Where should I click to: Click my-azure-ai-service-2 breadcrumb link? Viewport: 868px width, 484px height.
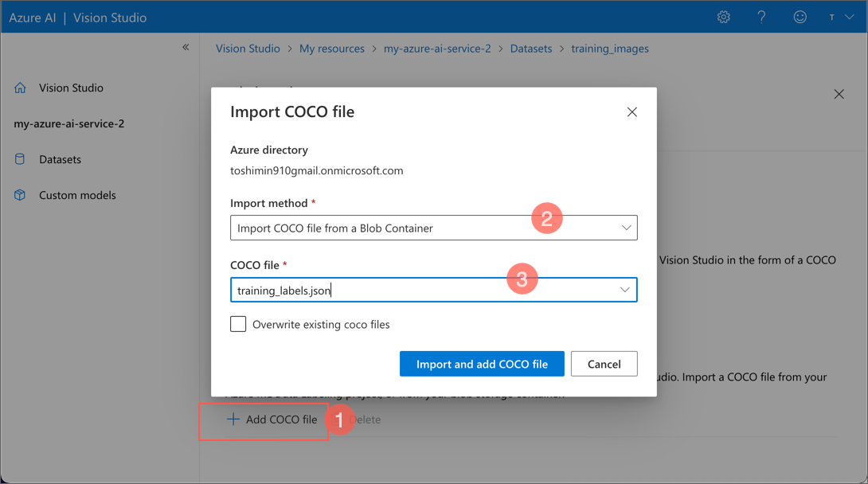(x=437, y=49)
